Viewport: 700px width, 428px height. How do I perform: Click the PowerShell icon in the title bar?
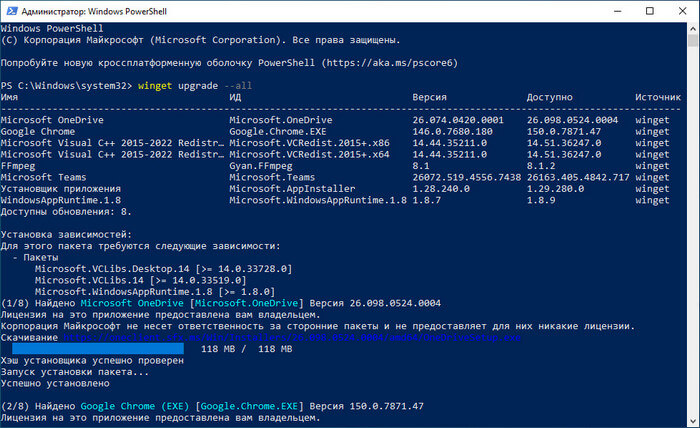point(12,11)
